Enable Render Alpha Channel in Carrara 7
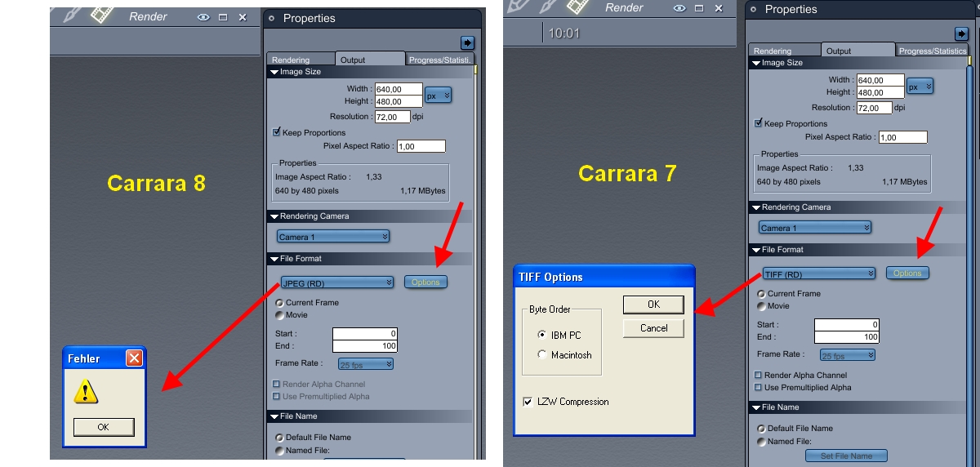The width and height of the screenshot is (980, 467). [759, 376]
